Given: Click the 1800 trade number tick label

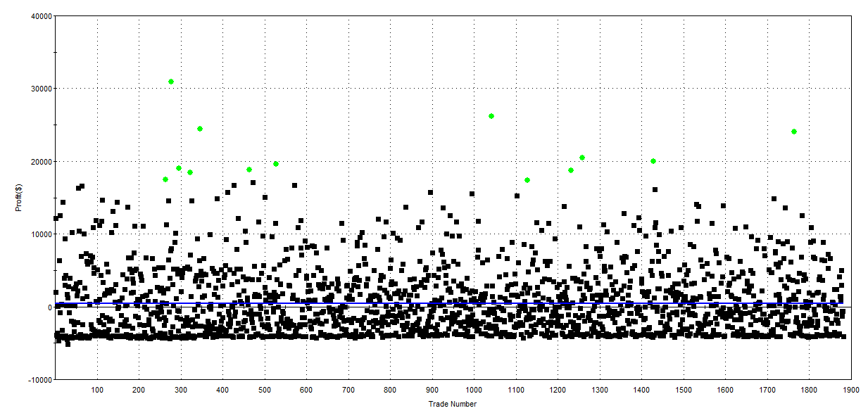Looking at the screenshot, I should tap(809, 388).
